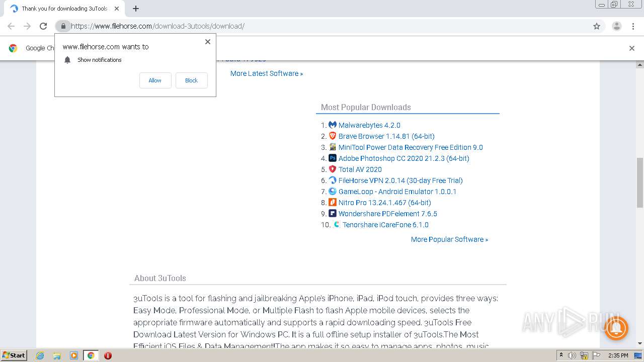This screenshot has width=644, height=362.
Task: Click the scrollbar up arrow
Action: point(640,64)
